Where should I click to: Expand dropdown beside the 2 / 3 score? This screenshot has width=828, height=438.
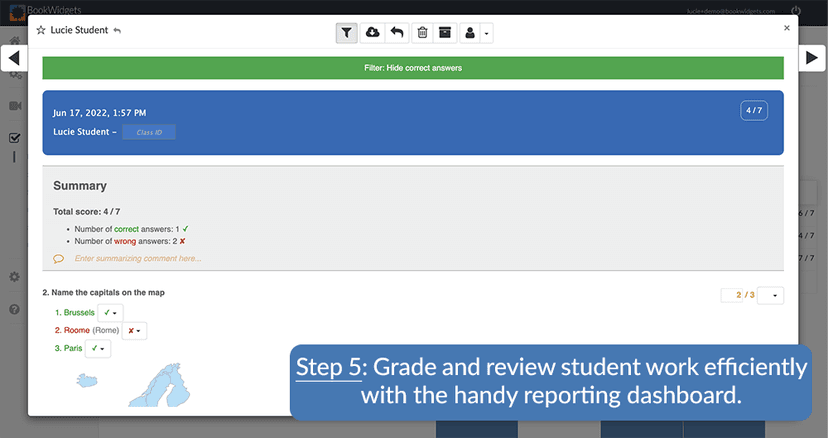pyautogui.click(x=771, y=295)
